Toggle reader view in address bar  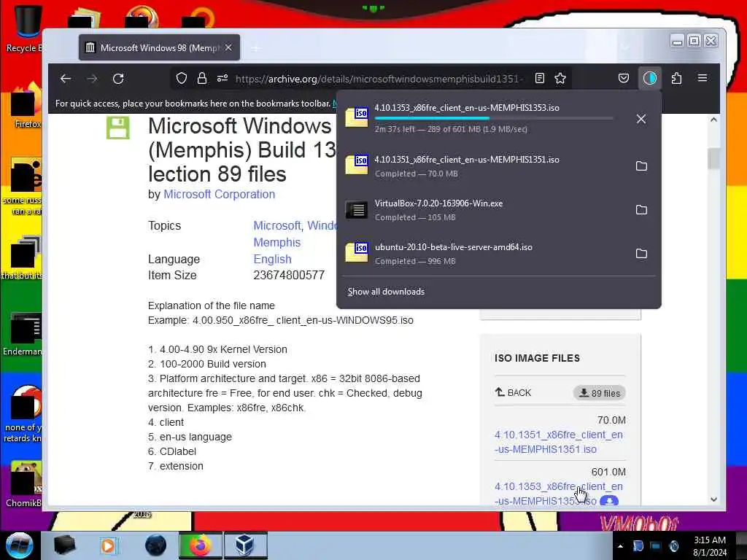click(539, 79)
